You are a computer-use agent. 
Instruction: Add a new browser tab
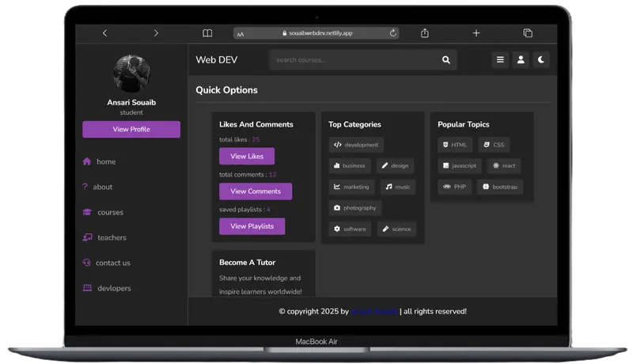pos(476,33)
